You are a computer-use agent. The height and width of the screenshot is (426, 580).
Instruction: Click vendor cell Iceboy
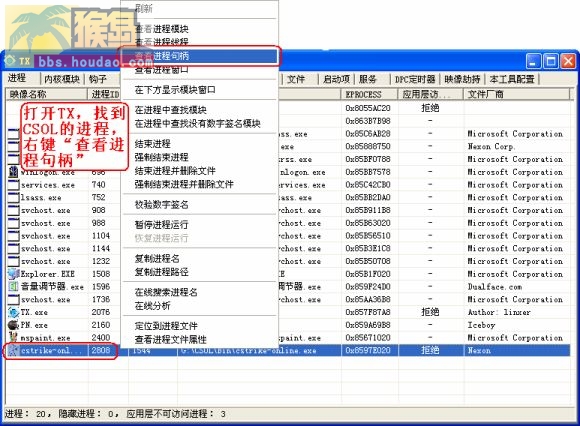click(481, 325)
